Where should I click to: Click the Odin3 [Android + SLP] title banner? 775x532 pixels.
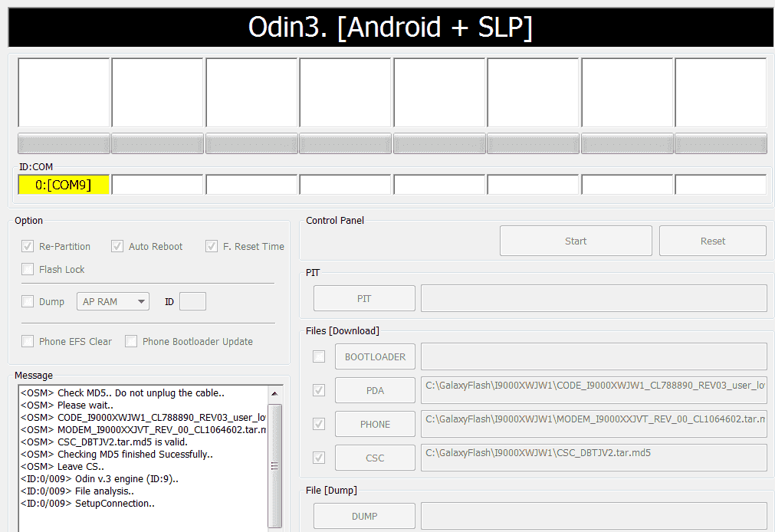(389, 27)
